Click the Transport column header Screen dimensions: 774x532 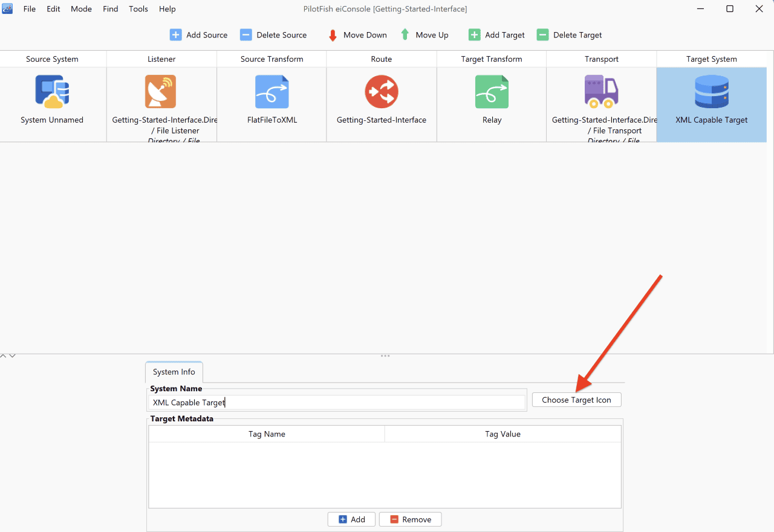point(602,59)
